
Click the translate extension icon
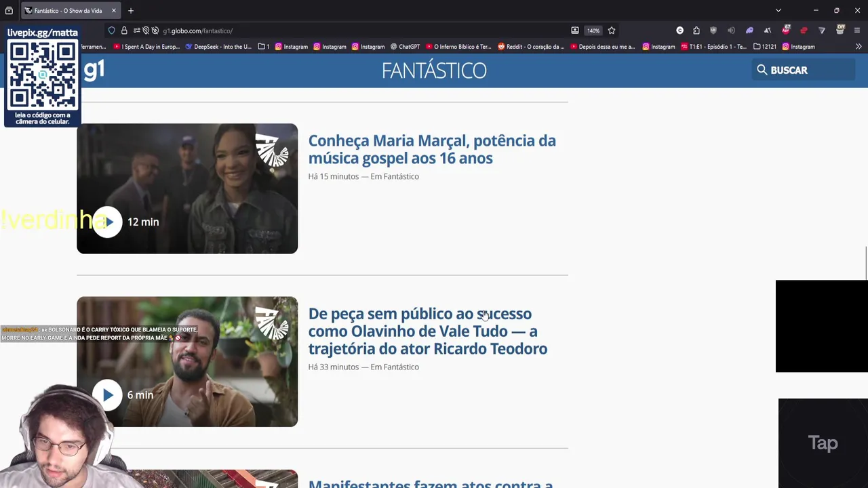[x=767, y=30]
